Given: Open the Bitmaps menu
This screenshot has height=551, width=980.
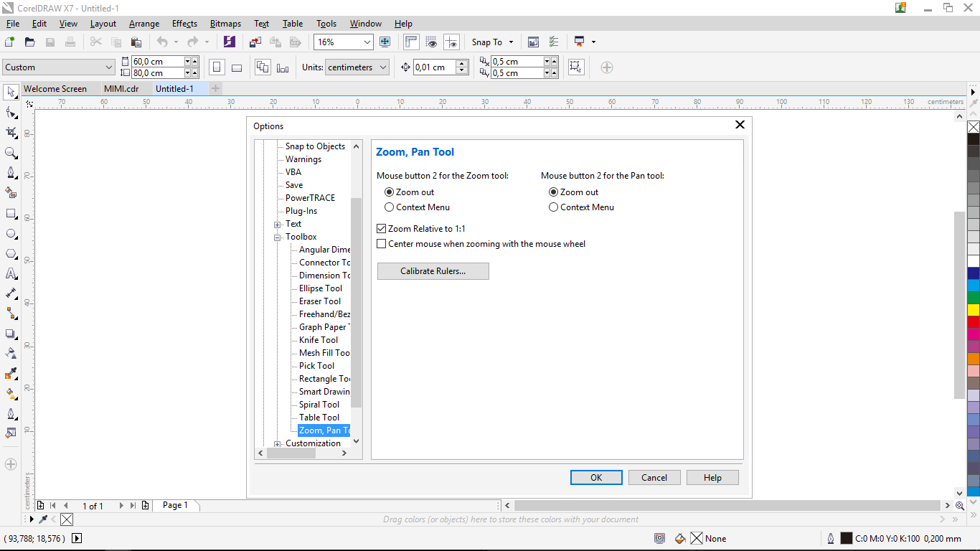Looking at the screenshot, I should pos(225,23).
